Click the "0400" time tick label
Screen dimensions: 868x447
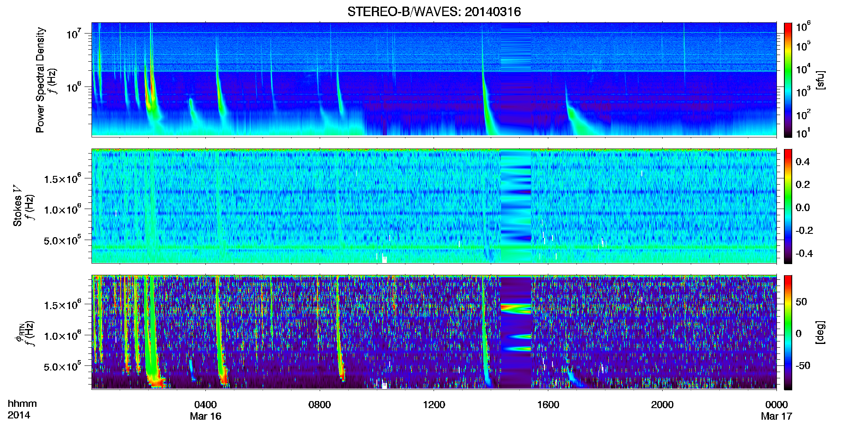pyautogui.click(x=205, y=404)
